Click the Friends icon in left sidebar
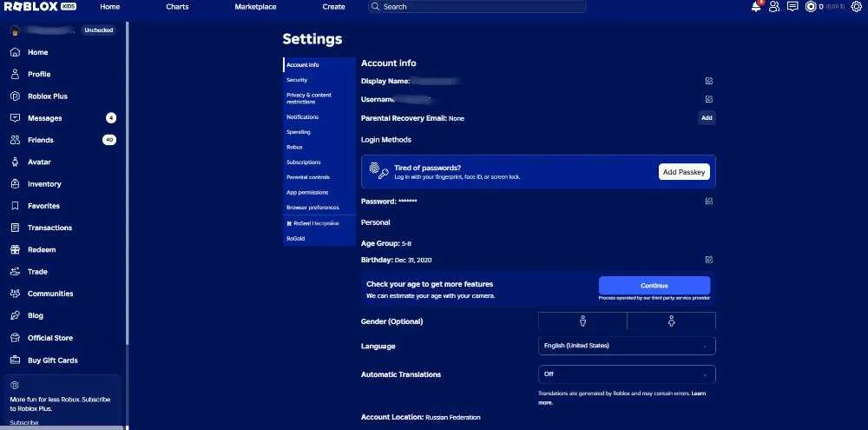This screenshot has height=430, width=868. click(16, 140)
